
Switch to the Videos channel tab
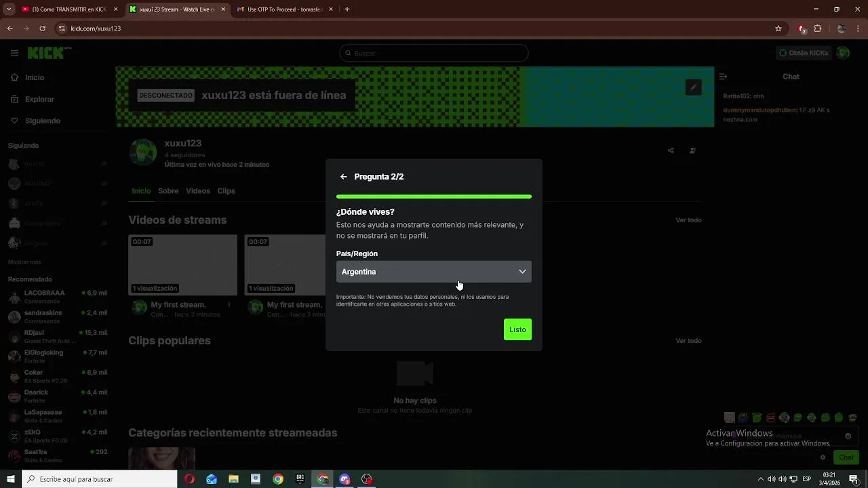[198, 191]
